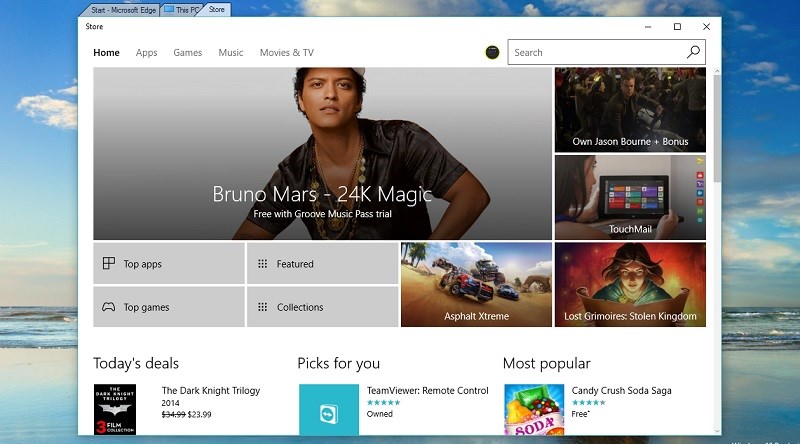Open the TouchMail promo tile
Image resolution: width=800 pixels, height=444 pixels.
(630, 198)
